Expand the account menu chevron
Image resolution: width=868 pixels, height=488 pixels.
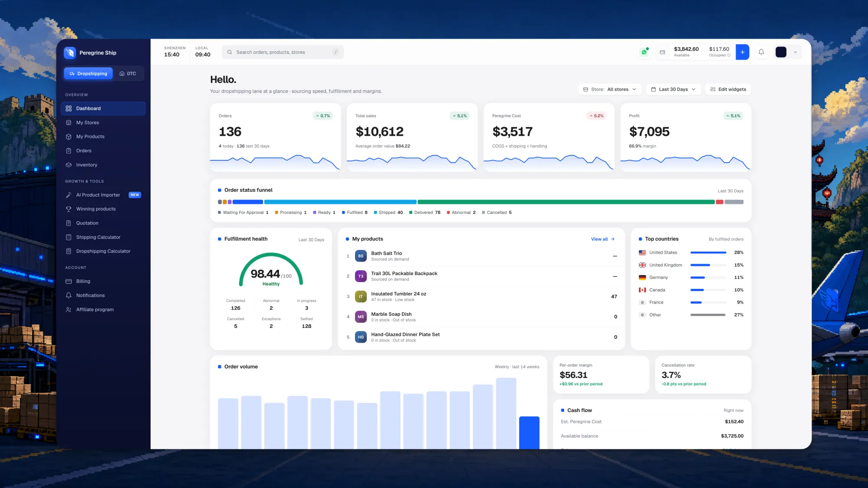(x=795, y=52)
